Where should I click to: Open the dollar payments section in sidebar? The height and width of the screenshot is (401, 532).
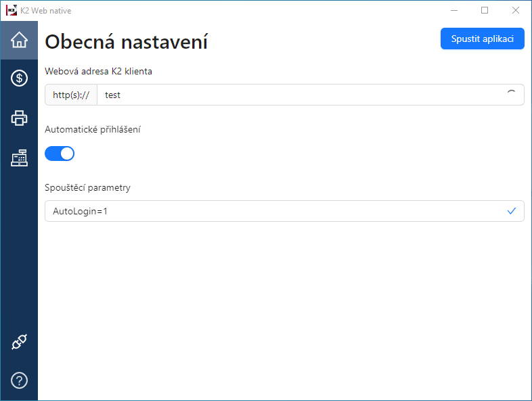tap(19, 78)
